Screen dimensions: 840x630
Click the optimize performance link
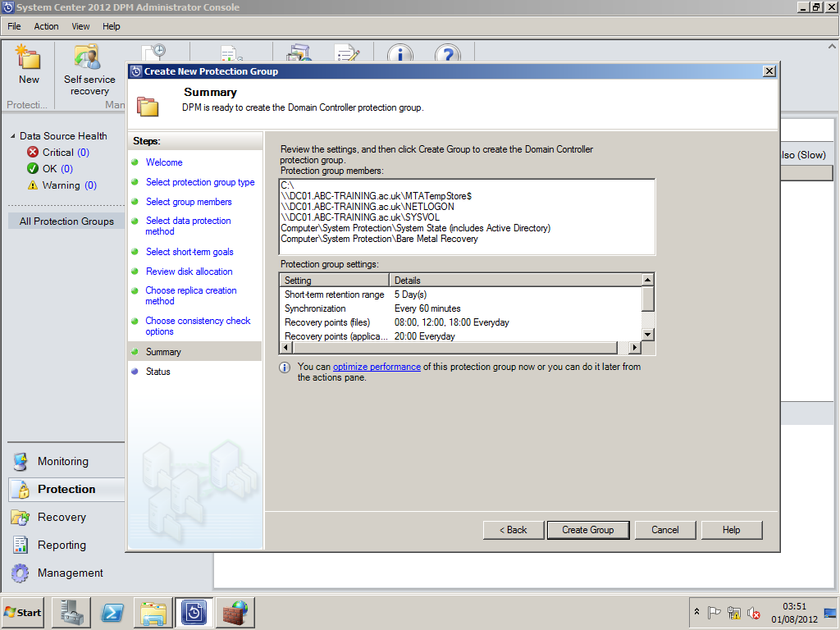(377, 367)
